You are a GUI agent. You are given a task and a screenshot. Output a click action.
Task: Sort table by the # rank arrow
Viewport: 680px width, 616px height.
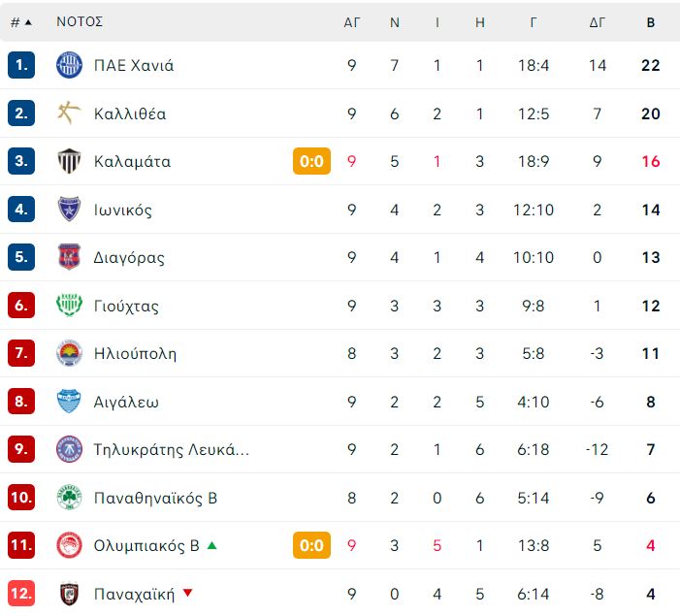pyautogui.click(x=29, y=22)
